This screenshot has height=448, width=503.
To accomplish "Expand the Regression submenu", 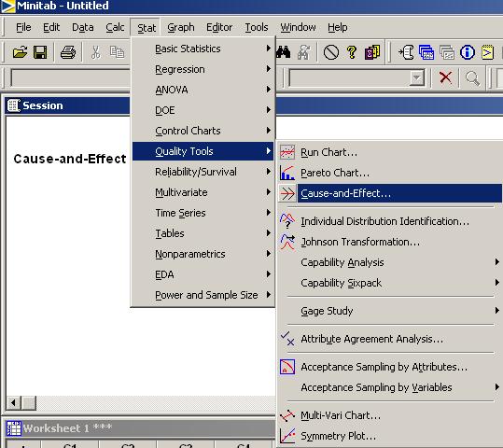I will (203, 69).
